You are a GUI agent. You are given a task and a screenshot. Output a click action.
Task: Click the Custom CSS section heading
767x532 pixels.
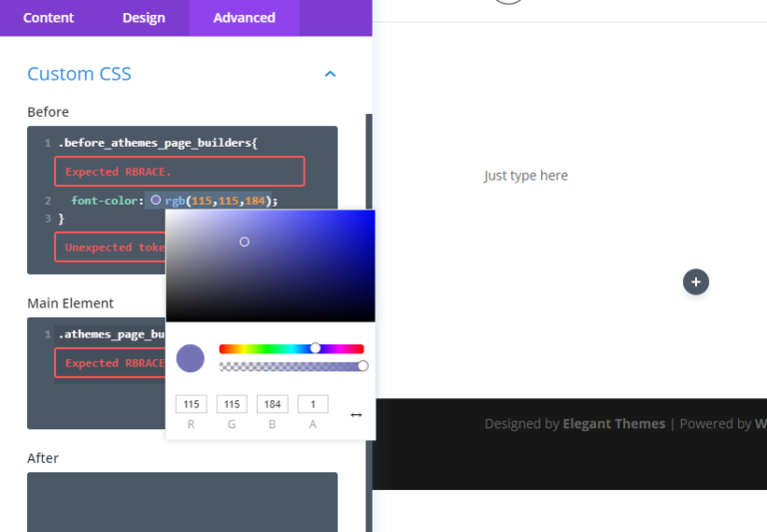pos(79,74)
